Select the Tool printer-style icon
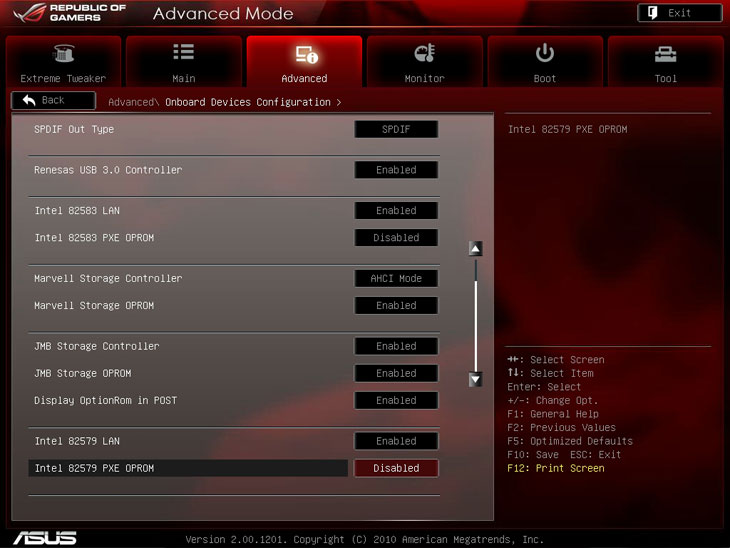The height and width of the screenshot is (548, 730). [x=665, y=54]
